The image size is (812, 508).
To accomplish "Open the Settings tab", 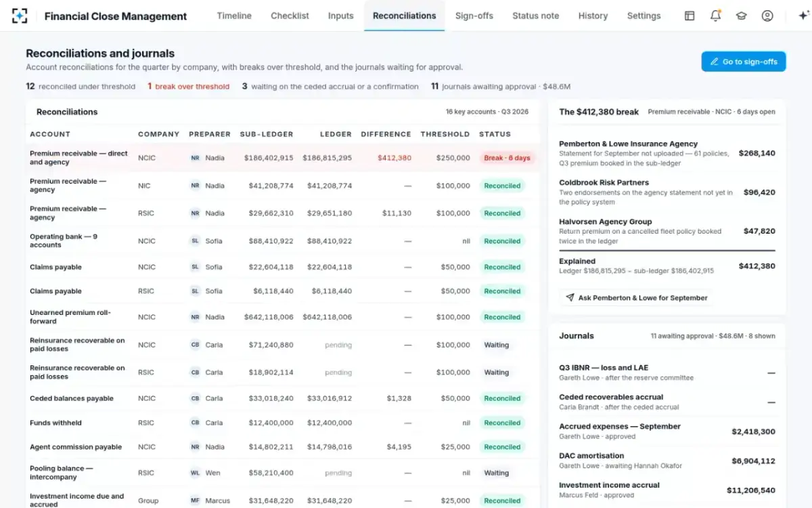I will (x=644, y=16).
